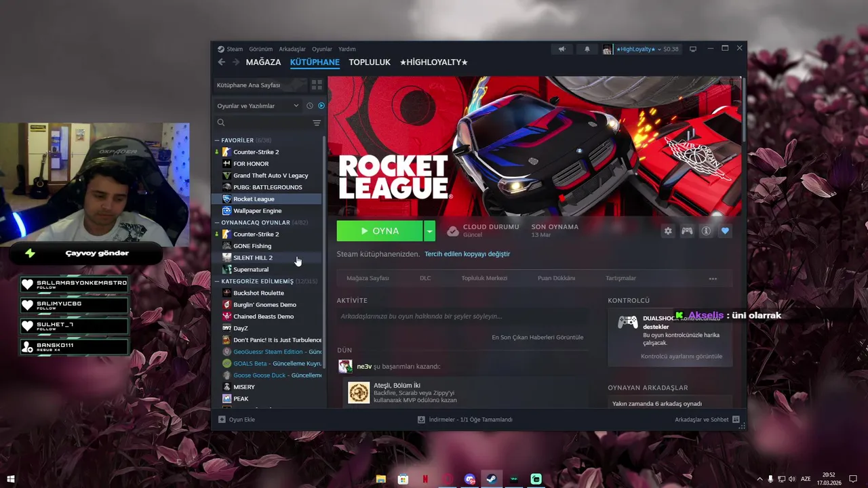Open Mağaza Sayfası link
This screenshot has height=488, width=868.
pyautogui.click(x=368, y=279)
